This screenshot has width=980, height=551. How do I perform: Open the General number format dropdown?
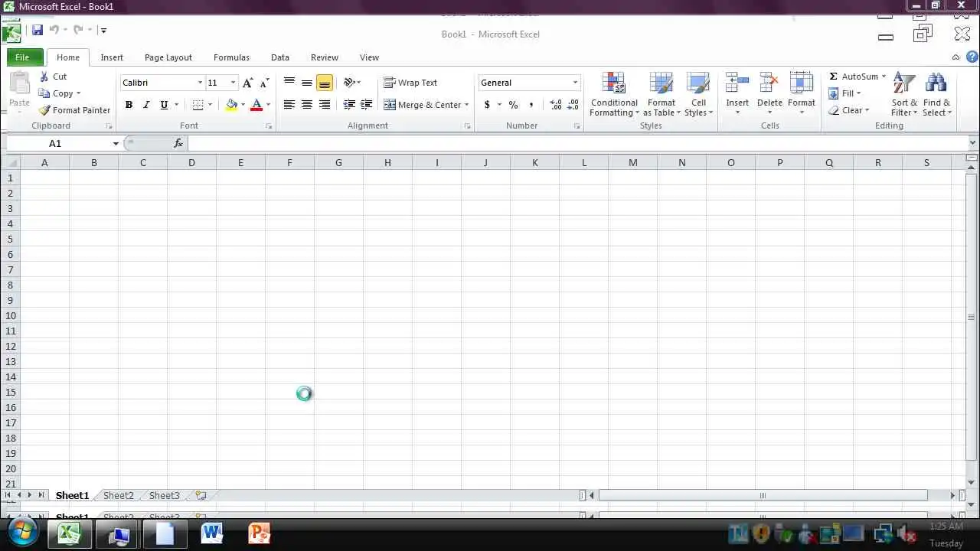coord(575,83)
